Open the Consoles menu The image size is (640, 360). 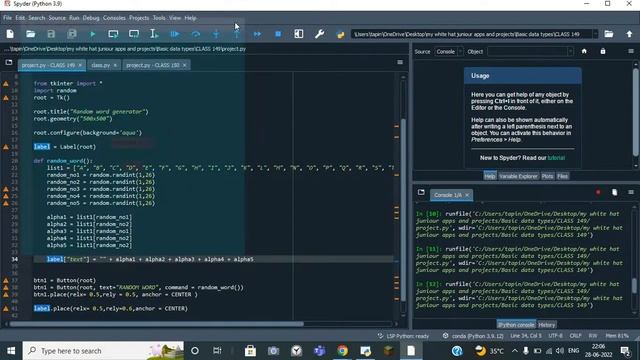pos(114,18)
